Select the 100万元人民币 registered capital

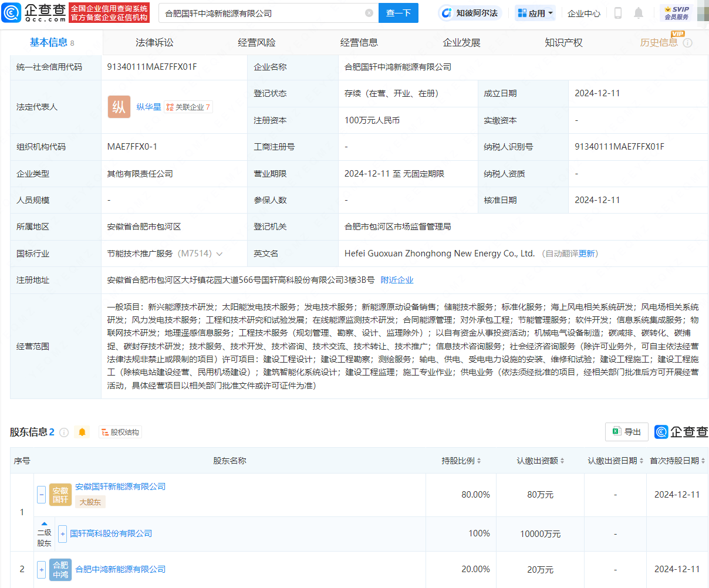tap(372, 120)
